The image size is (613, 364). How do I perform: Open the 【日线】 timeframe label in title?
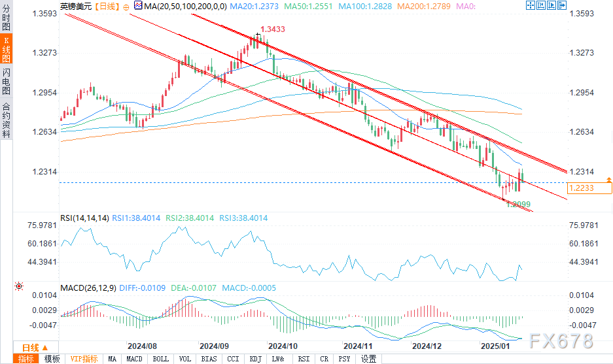point(107,7)
